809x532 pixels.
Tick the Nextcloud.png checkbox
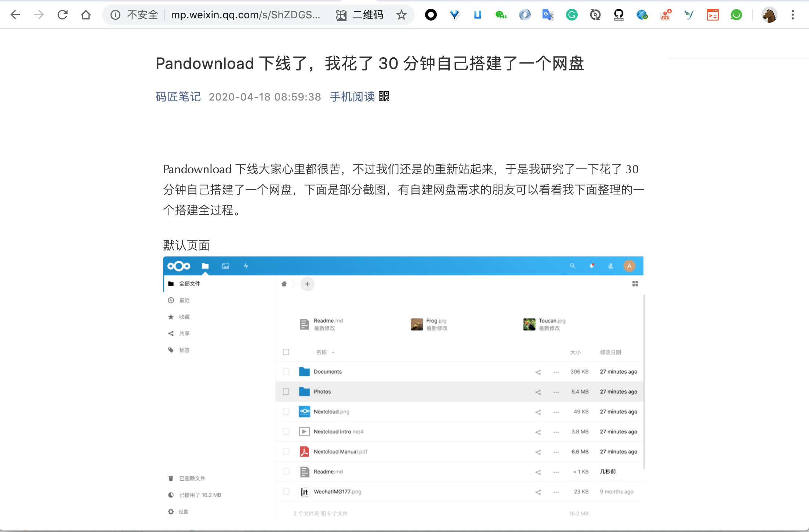pyautogui.click(x=286, y=412)
